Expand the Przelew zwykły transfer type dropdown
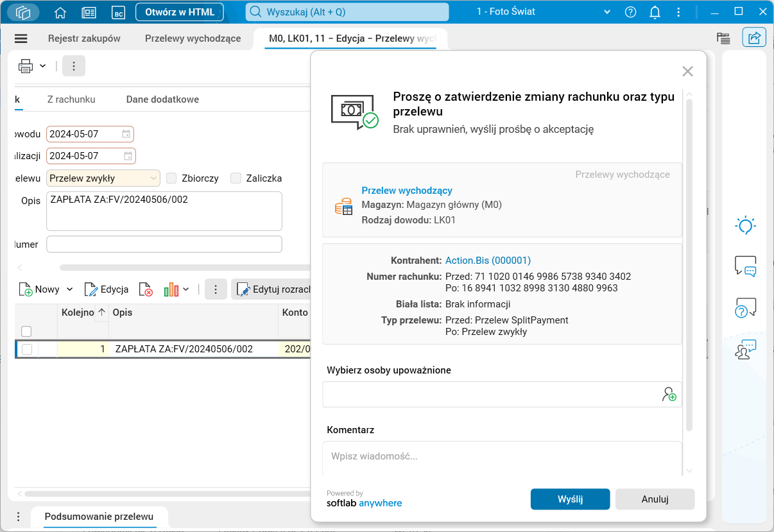The image size is (774, 532). coord(153,178)
